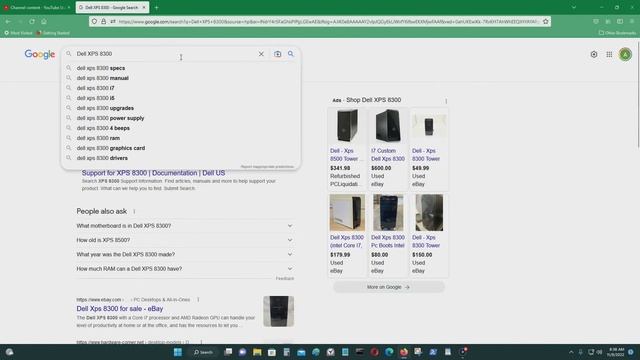The height and width of the screenshot is (360, 640).
Task: Open Google account avatar
Action: pyautogui.click(x=625, y=54)
